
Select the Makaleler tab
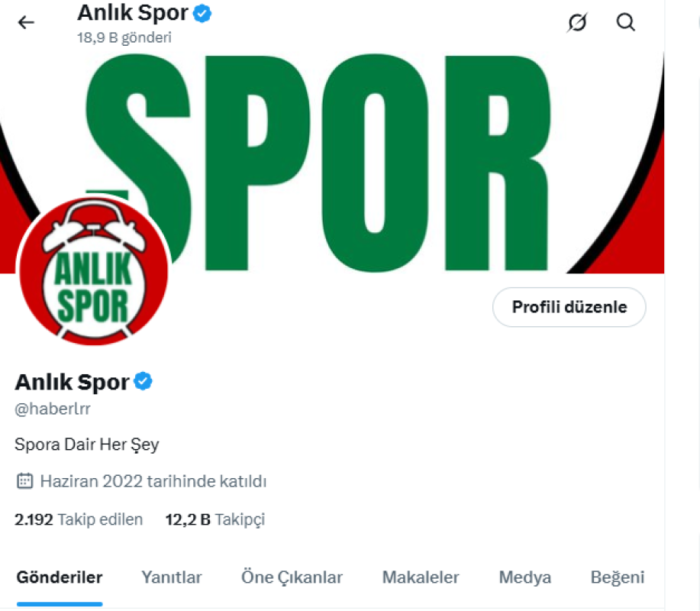pyautogui.click(x=421, y=577)
